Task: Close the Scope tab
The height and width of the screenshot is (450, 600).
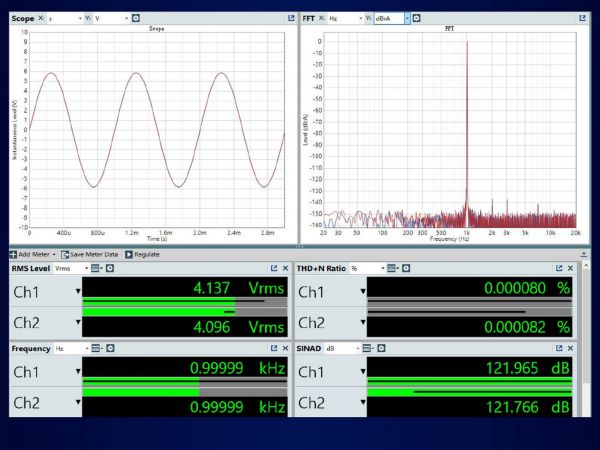Action: point(42,18)
